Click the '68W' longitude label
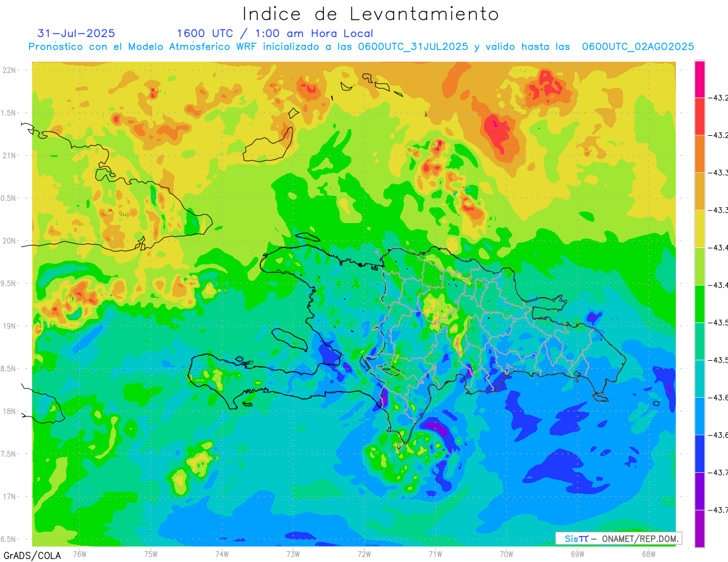The width and height of the screenshot is (728, 562). (x=649, y=554)
